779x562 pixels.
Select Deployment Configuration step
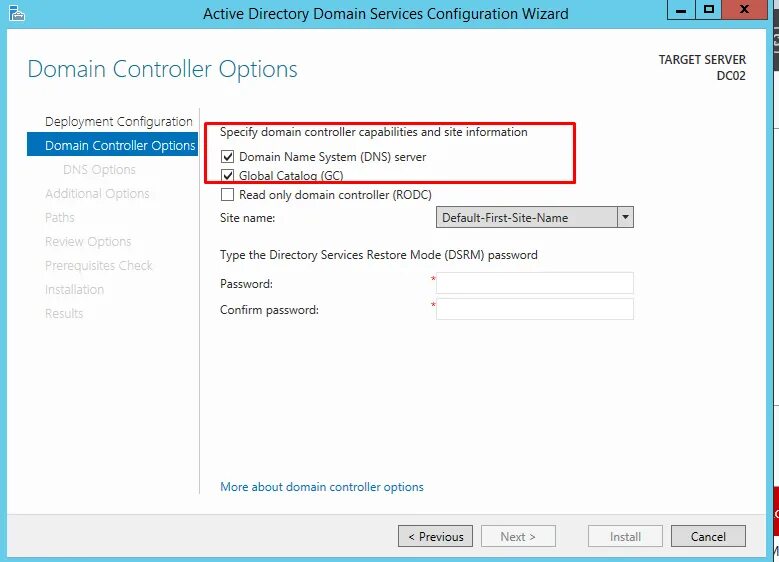click(x=119, y=122)
